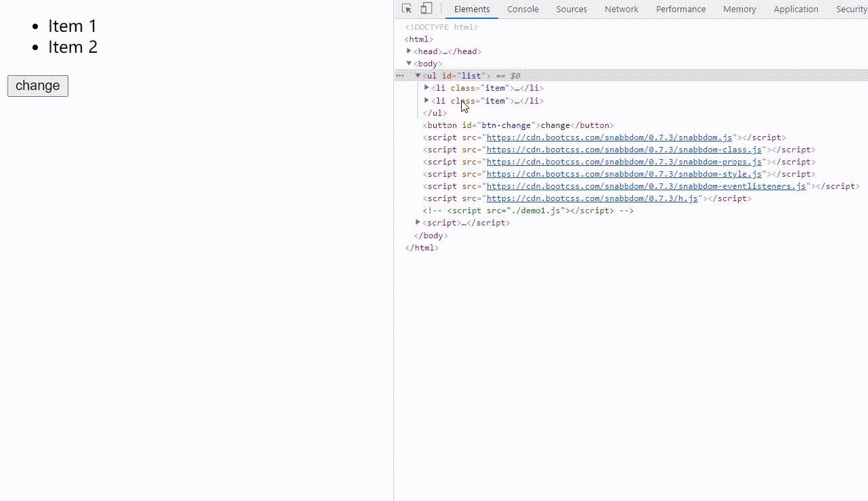Open the snabbdom-class.js script link
Viewport: 868px width, 501px height.
(x=624, y=150)
